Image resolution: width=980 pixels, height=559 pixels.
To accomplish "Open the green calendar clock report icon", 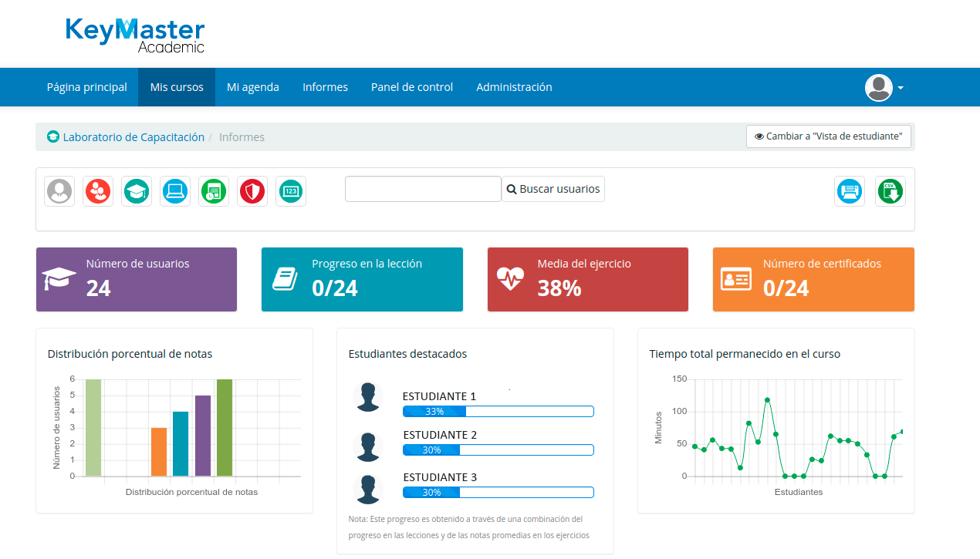I will pyautogui.click(x=214, y=191).
